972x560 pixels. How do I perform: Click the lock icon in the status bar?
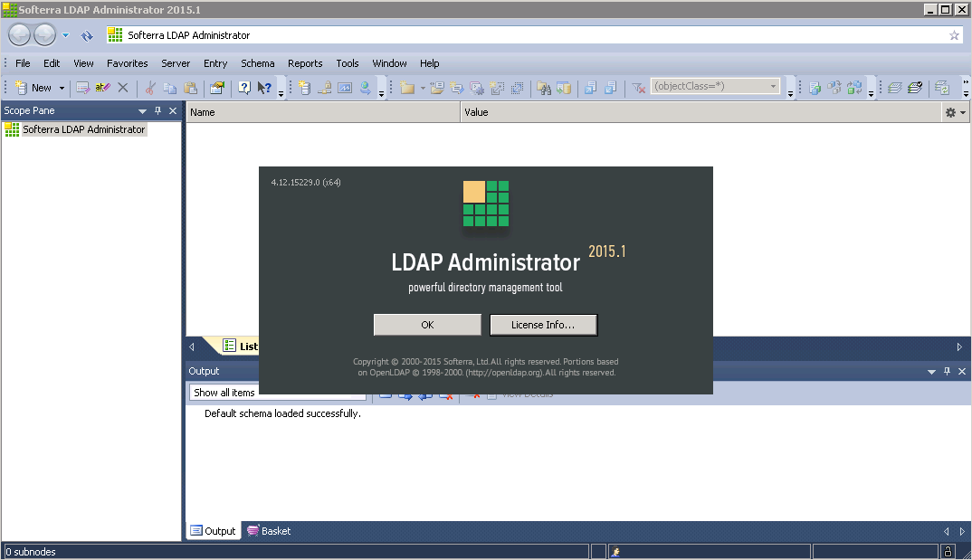pyautogui.click(x=948, y=551)
